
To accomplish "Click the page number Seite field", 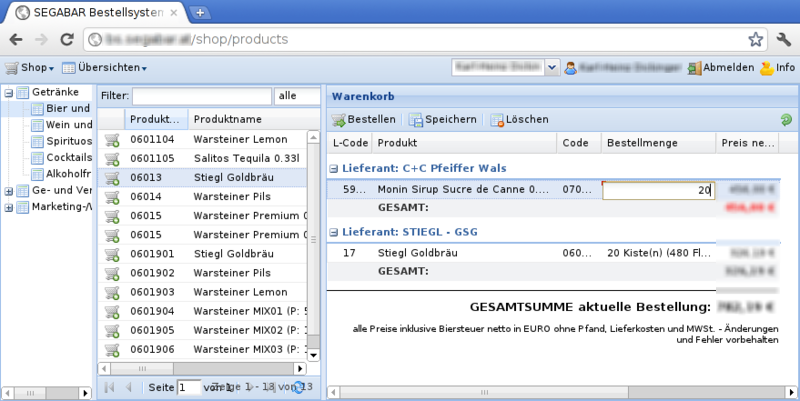I will click(x=189, y=388).
